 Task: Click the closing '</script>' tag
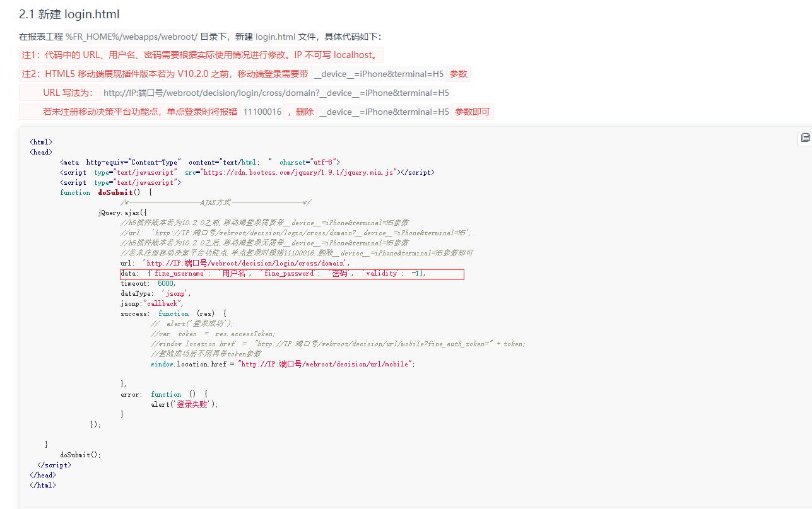tap(54, 465)
